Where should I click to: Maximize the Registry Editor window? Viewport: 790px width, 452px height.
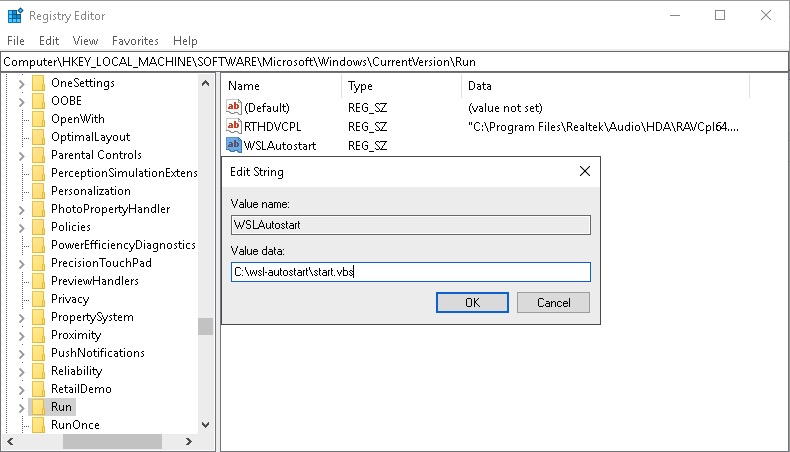(x=720, y=15)
